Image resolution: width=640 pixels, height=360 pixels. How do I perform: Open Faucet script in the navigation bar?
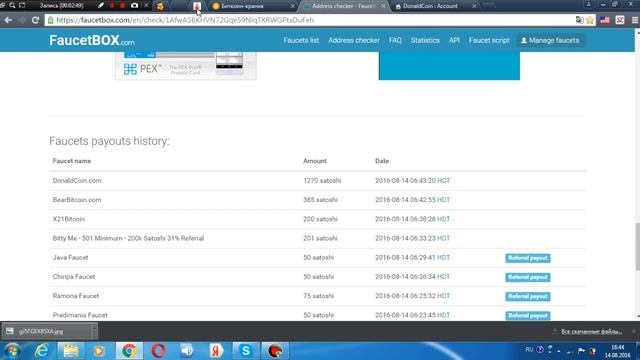point(489,40)
